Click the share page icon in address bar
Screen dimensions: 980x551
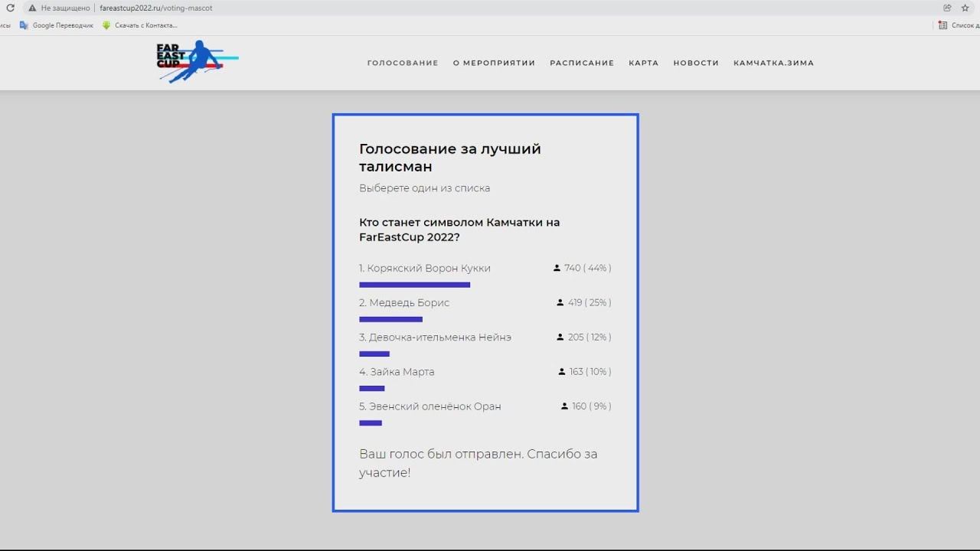947,8
